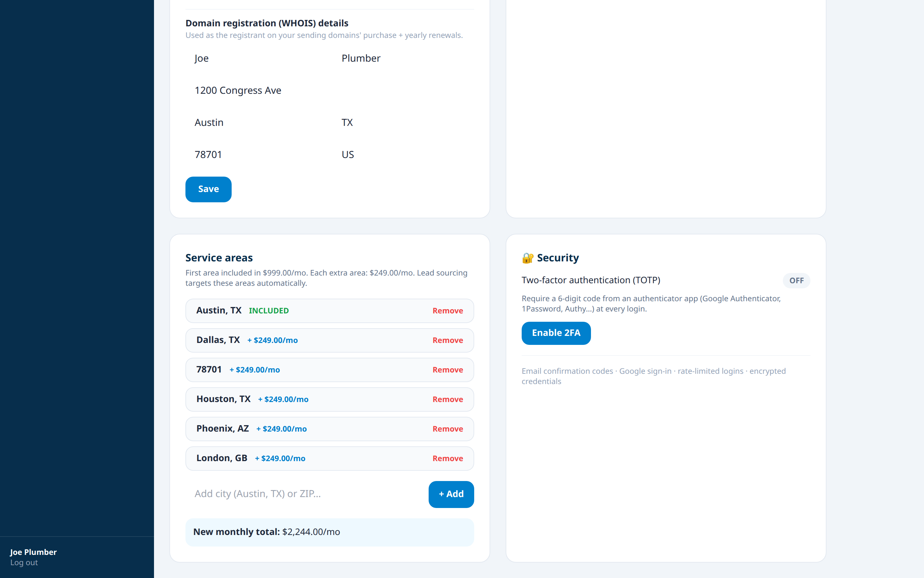This screenshot has height=578, width=924.
Task: Remove the Houston, TX service area
Action: 448,399
